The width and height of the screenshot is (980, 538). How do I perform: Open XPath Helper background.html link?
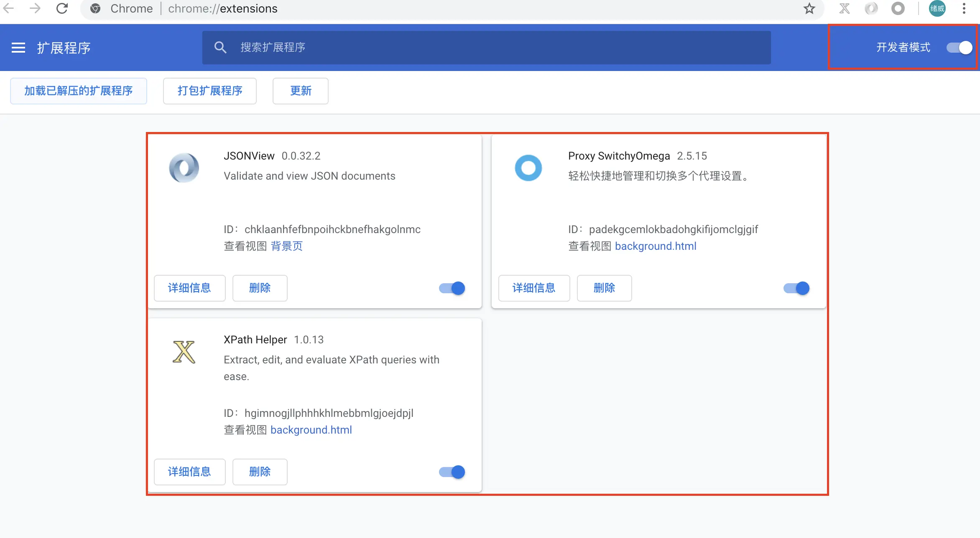311,430
